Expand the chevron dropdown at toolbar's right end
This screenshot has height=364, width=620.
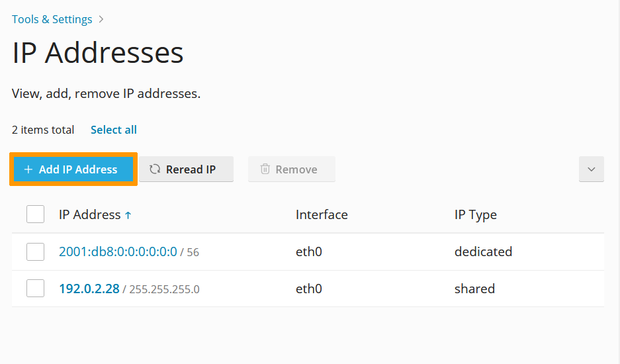click(x=592, y=169)
